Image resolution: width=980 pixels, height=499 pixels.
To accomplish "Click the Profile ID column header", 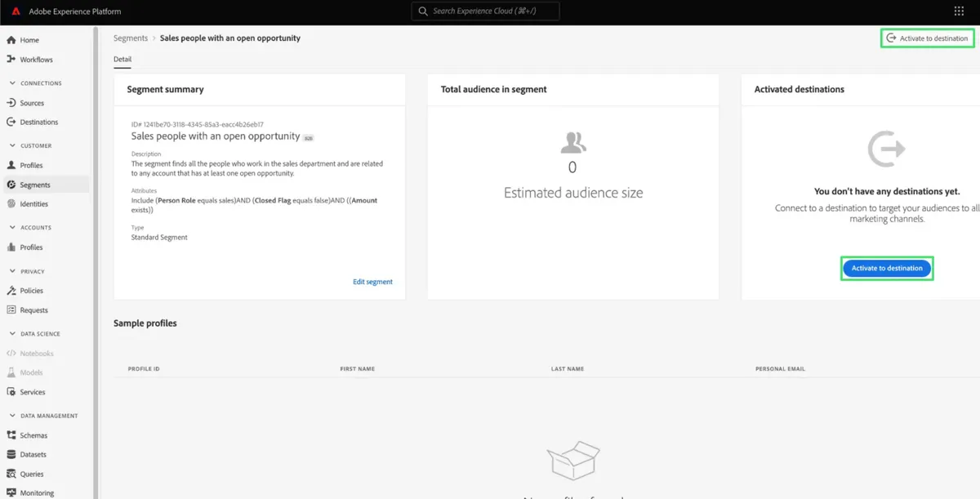I will click(144, 369).
